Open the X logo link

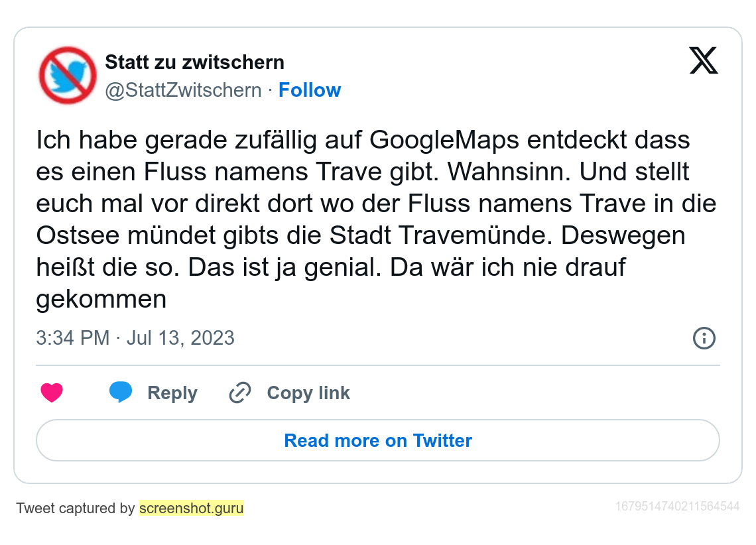coord(704,61)
